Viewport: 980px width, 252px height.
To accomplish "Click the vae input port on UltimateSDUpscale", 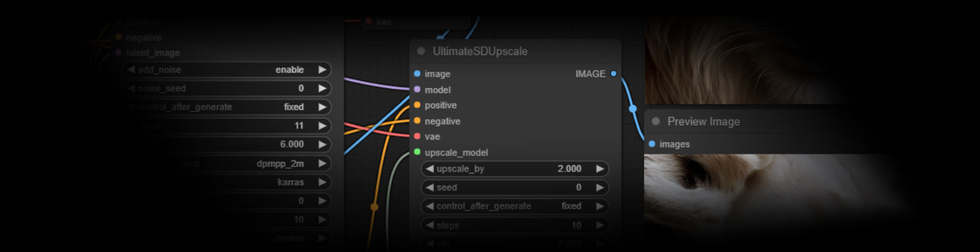I will (417, 136).
